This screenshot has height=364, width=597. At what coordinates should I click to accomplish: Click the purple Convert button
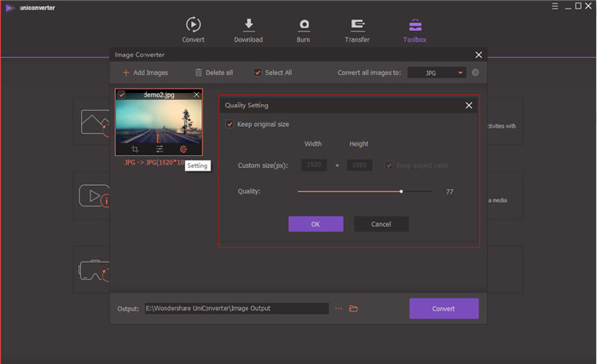pos(443,309)
